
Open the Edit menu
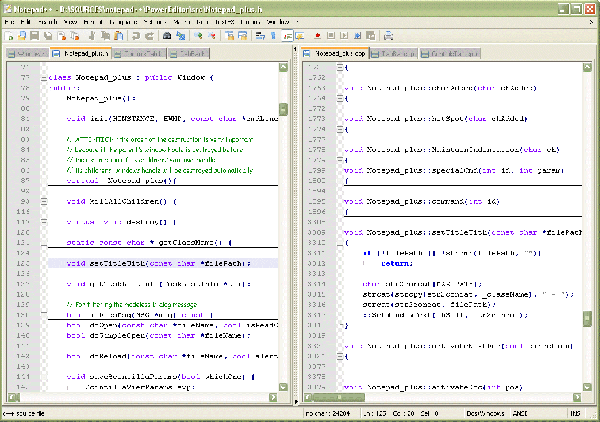tap(26, 21)
